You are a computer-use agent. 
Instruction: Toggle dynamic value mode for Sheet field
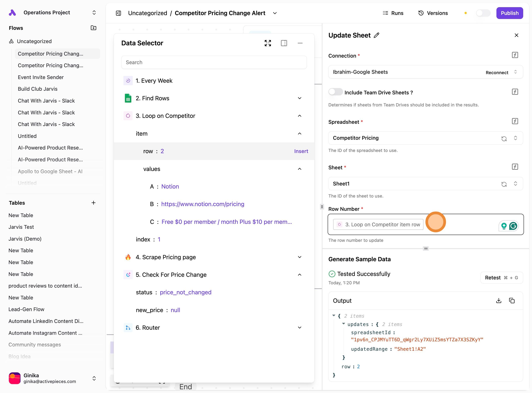(x=515, y=167)
